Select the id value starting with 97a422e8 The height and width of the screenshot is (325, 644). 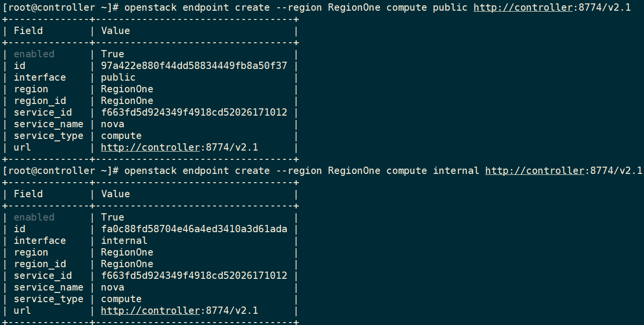coord(194,66)
